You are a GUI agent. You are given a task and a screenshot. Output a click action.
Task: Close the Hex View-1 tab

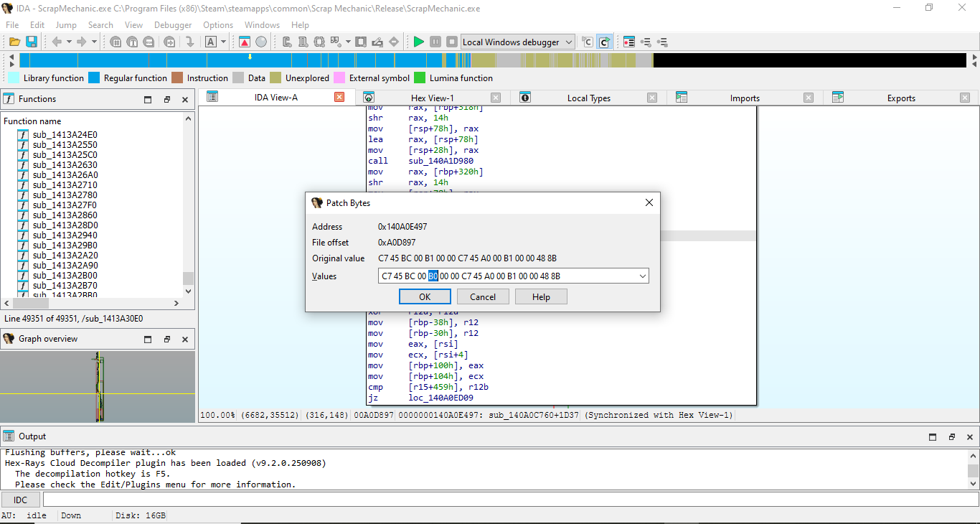pos(496,98)
